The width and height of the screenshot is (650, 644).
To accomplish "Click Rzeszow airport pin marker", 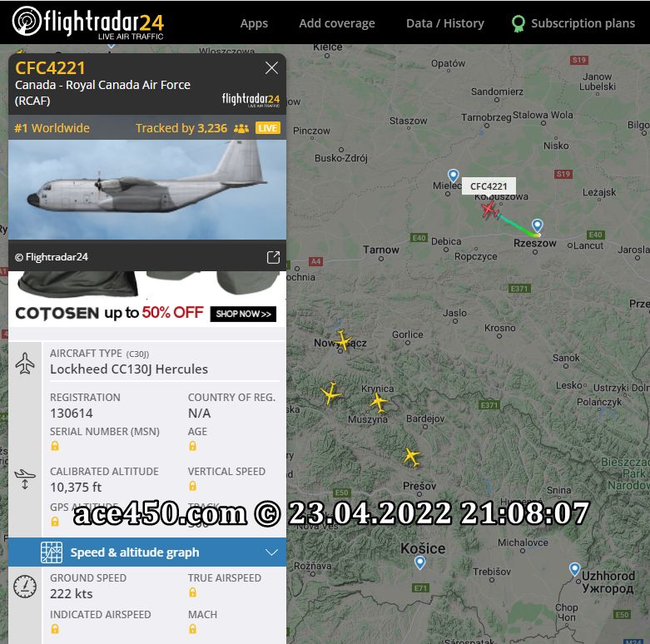I will [x=538, y=225].
